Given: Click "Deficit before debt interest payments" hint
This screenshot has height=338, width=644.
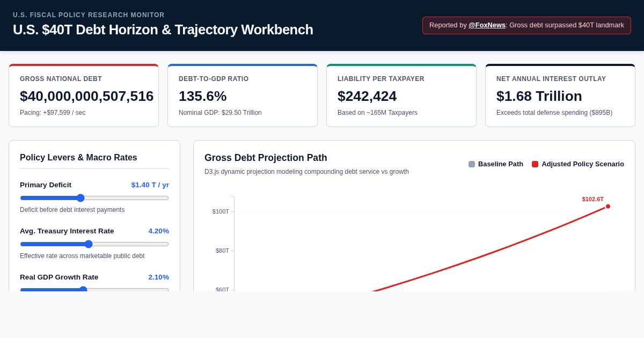Looking at the screenshot, I should pos(72,210).
